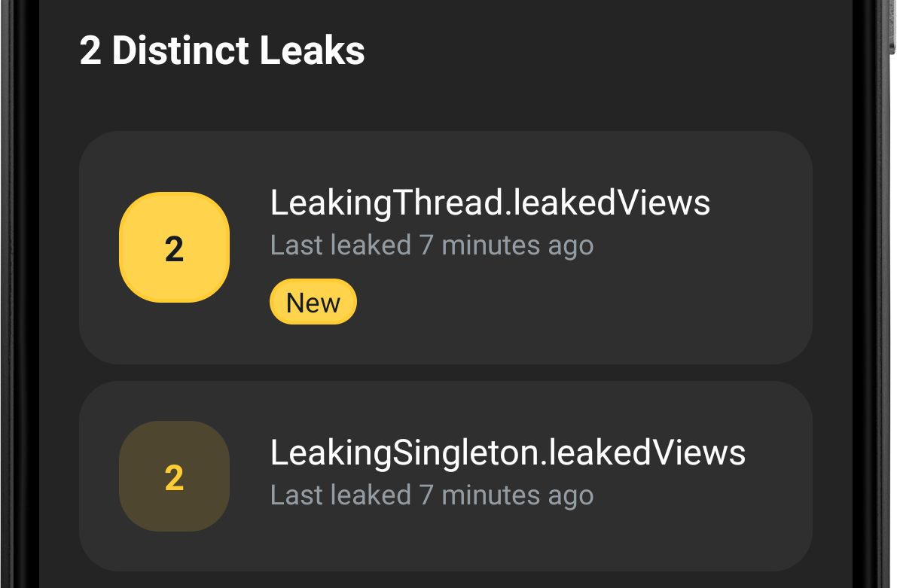Select the LeakingThread.leakedViews title text
897x588 pixels.
490,202
